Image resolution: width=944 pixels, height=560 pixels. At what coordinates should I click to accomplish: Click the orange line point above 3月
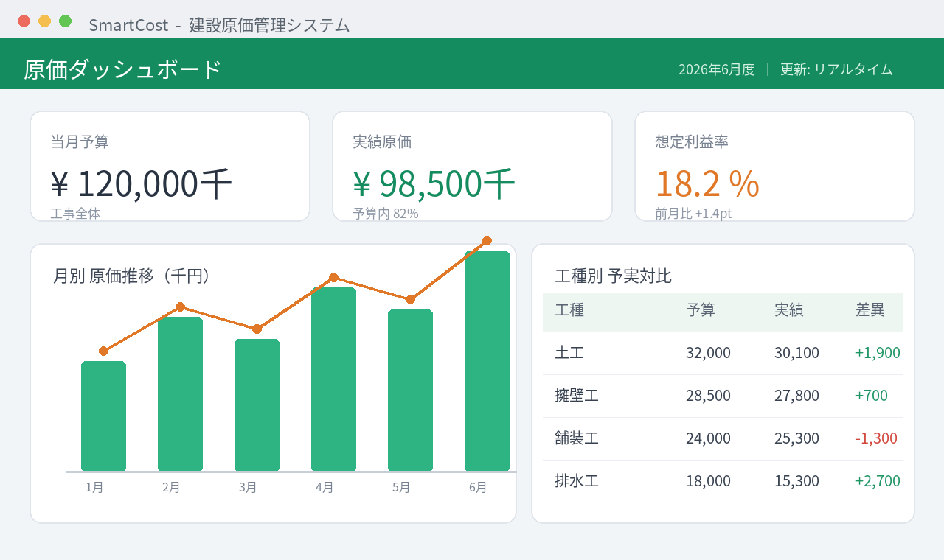coord(257,329)
